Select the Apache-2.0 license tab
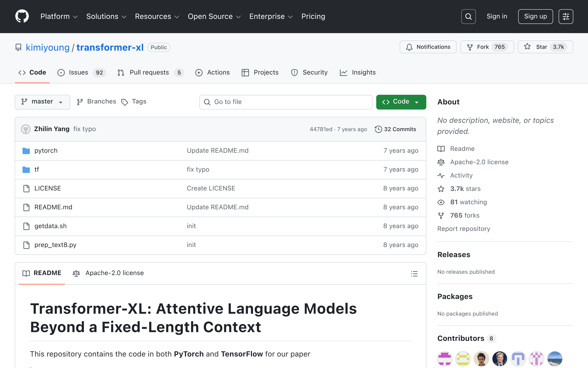 108,273
